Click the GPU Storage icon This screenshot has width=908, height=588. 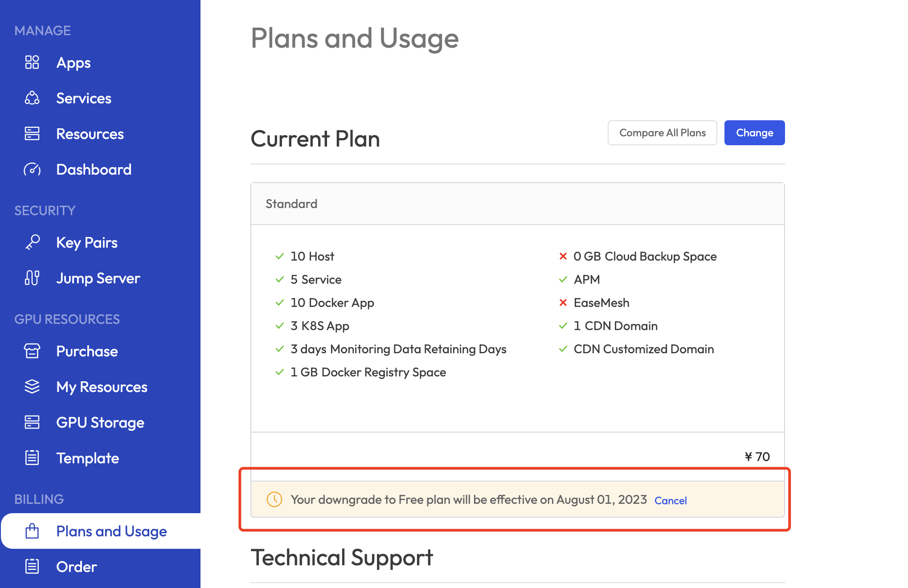click(32, 422)
